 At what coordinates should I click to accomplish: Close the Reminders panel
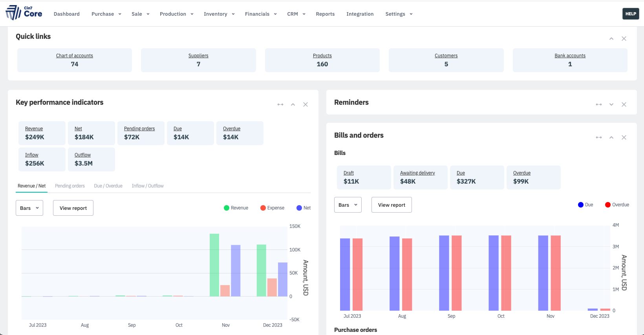pyautogui.click(x=624, y=104)
